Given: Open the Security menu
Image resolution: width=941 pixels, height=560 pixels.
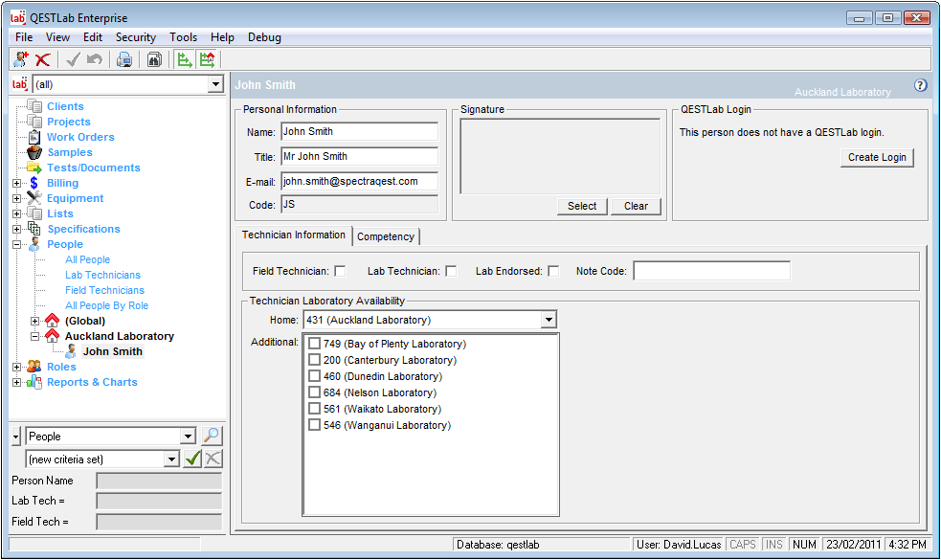Looking at the screenshot, I should point(135,37).
